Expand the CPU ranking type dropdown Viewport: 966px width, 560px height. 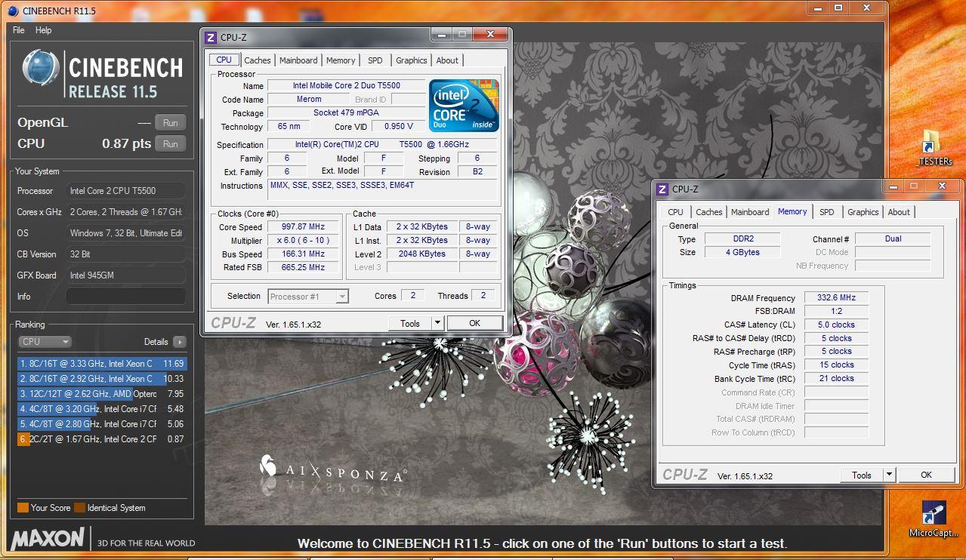(45, 342)
